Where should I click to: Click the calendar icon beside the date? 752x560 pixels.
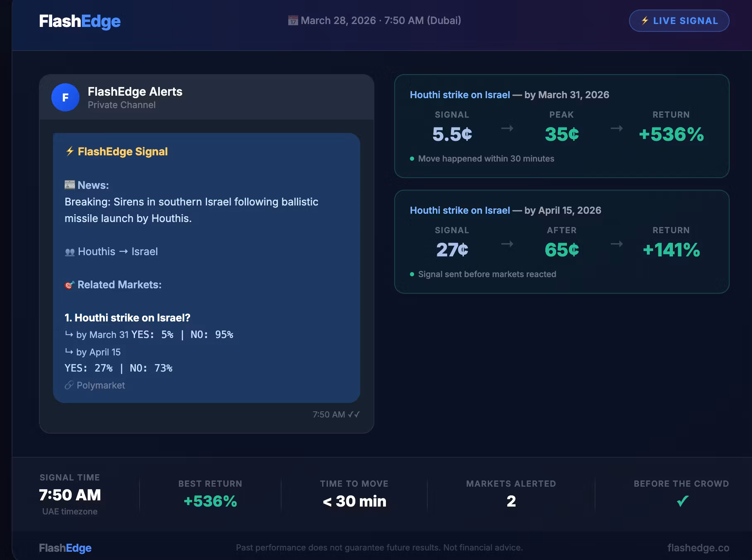pos(293,21)
